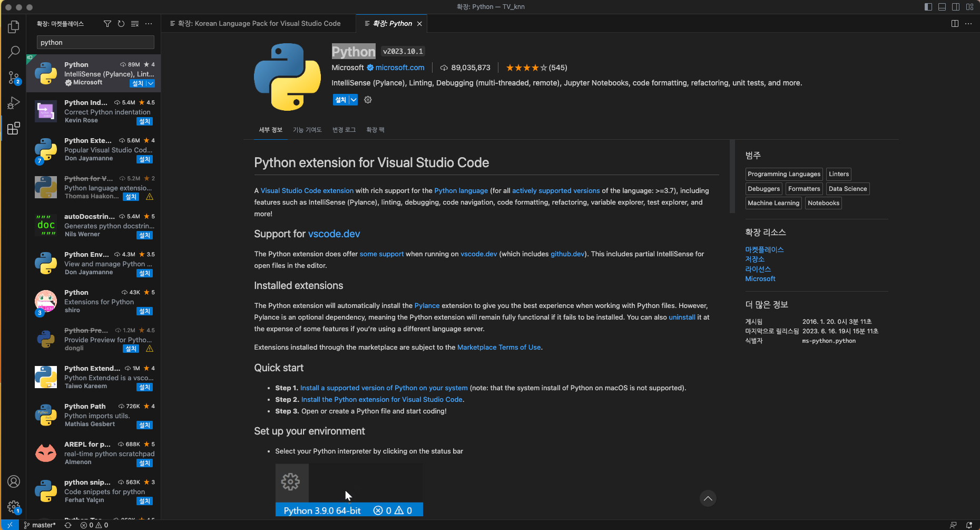
Task: Toggle the bottom panel layout button
Action: (942, 7)
